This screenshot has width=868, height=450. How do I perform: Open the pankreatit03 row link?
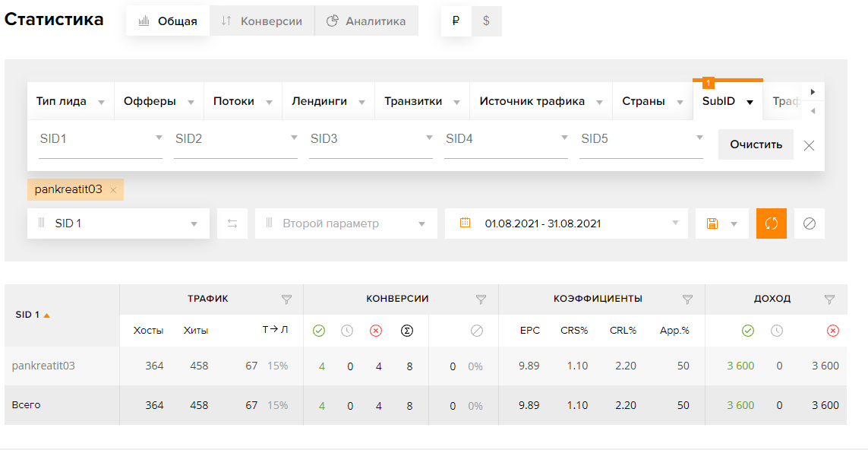(43, 366)
